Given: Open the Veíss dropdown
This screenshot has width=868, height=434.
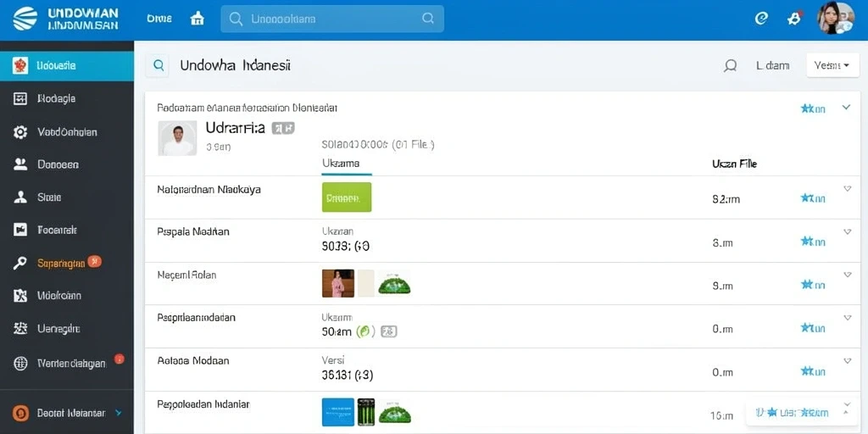Looking at the screenshot, I should 832,65.
